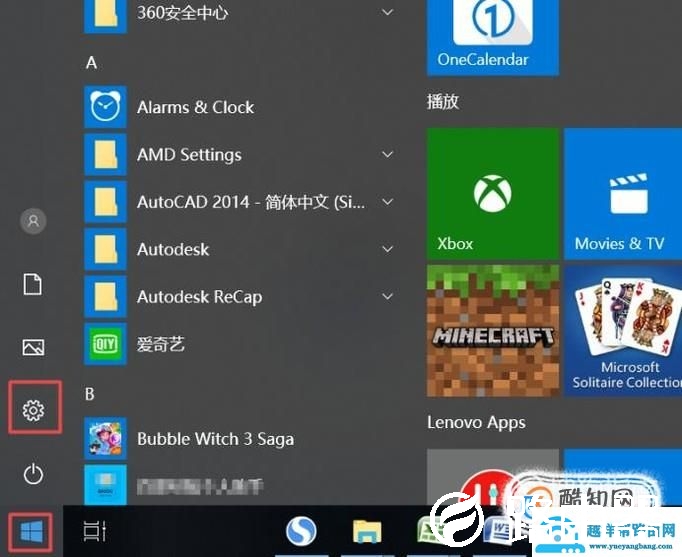Viewport: 682px width, 557px height.
Task: Open the Minecraft tile
Action: (x=493, y=331)
